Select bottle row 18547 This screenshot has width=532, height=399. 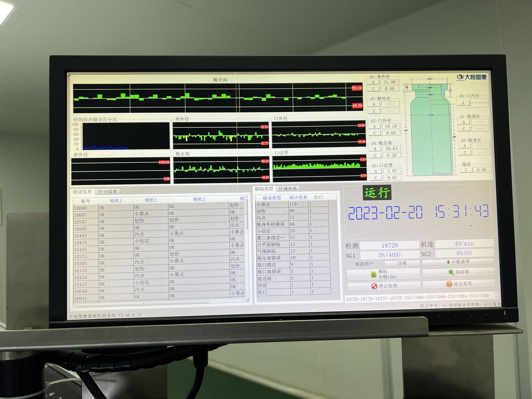click(x=159, y=221)
